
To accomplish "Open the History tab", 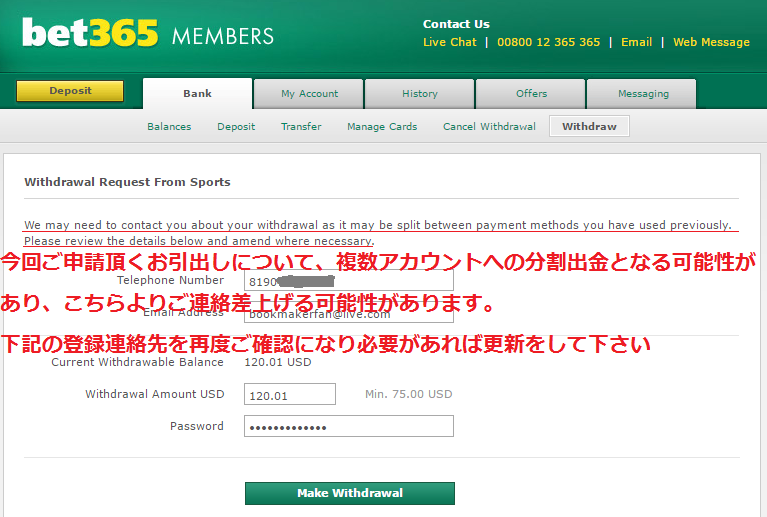I will pyautogui.click(x=420, y=94).
